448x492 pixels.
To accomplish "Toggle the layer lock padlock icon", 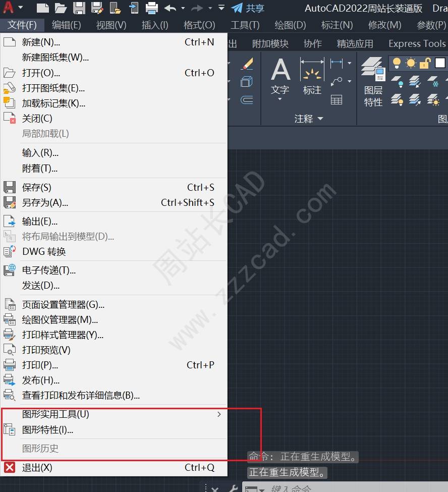I will pos(425,63).
